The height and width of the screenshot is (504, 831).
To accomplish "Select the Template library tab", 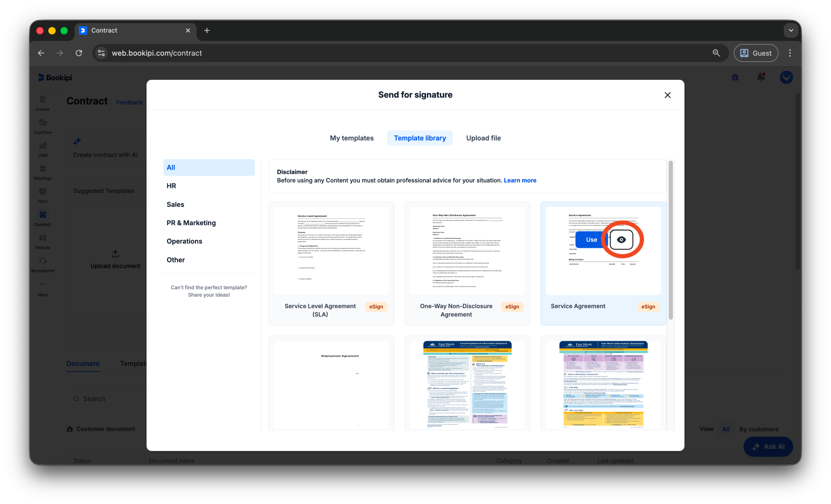I will coord(420,138).
